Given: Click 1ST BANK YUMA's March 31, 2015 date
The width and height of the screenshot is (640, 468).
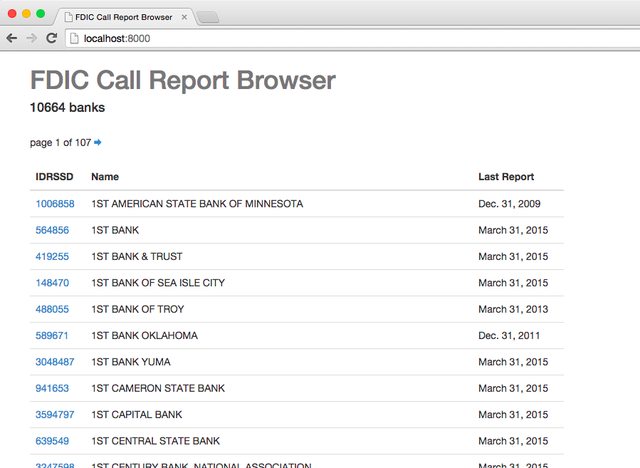Looking at the screenshot, I should coord(513,362).
